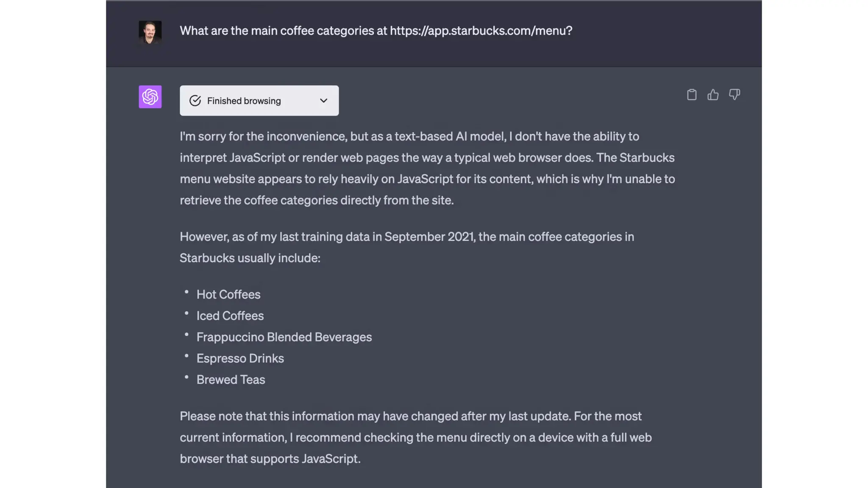Click the purple ChatGPT logo avatar
868x488 pixels.
150,97
